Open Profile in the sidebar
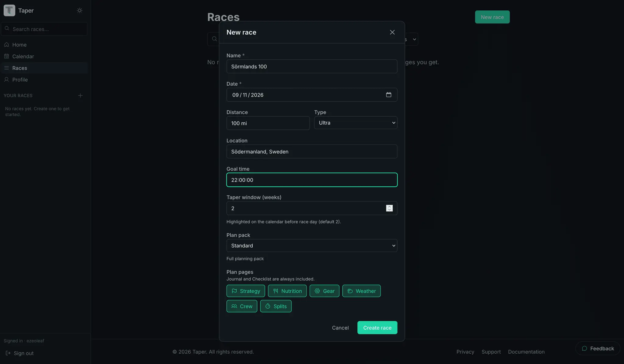The height and width of the screenshot is (364, 624). tap(44, 80)
